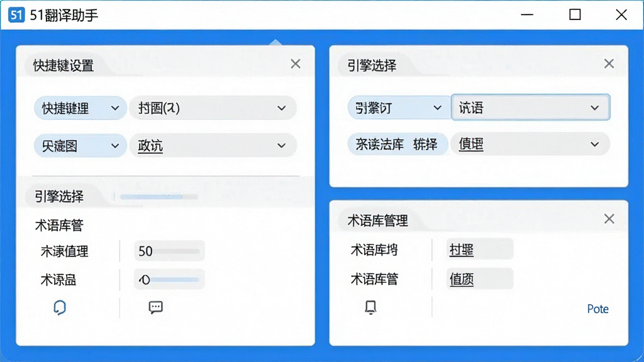644x362 pixels.
Task: Expand the 扫图(2) dropdown
Action: click(213, 108)
